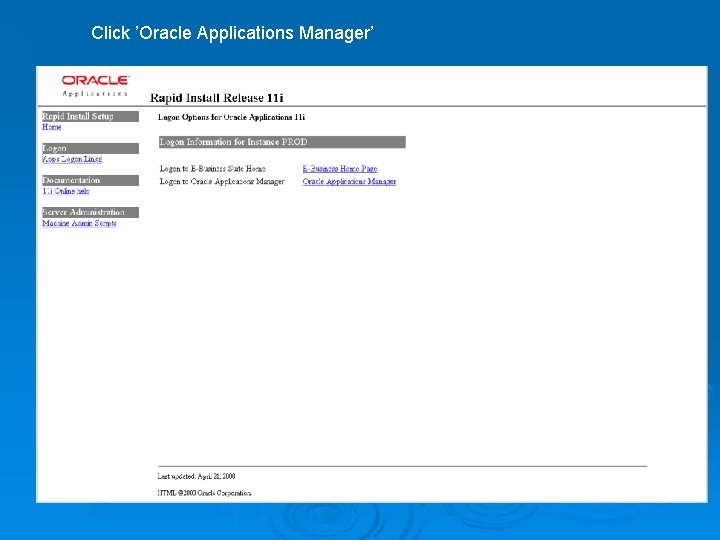Click slide title 'Click Oracle Applications Manager'
The image size is (720, 540).
(232, 33)
